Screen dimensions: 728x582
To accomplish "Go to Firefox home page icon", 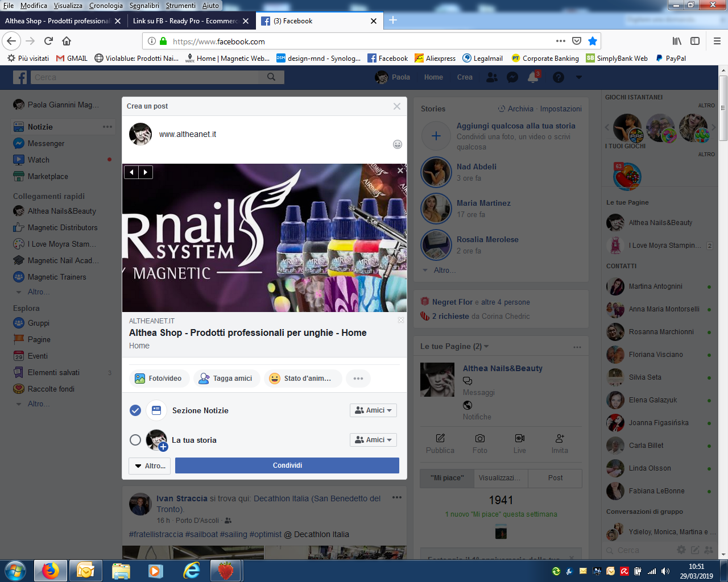I will click(x=67, y=41).
